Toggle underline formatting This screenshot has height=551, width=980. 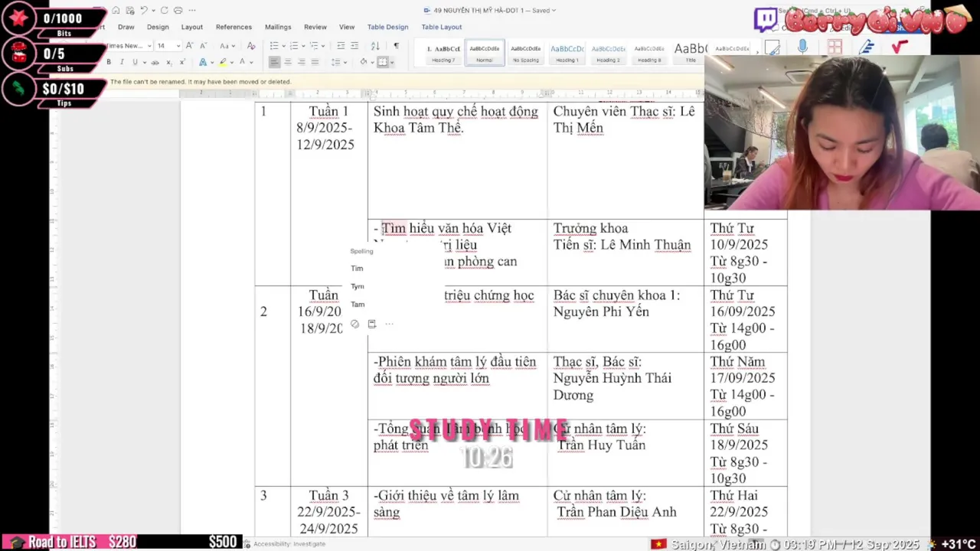tap(135, 62)
